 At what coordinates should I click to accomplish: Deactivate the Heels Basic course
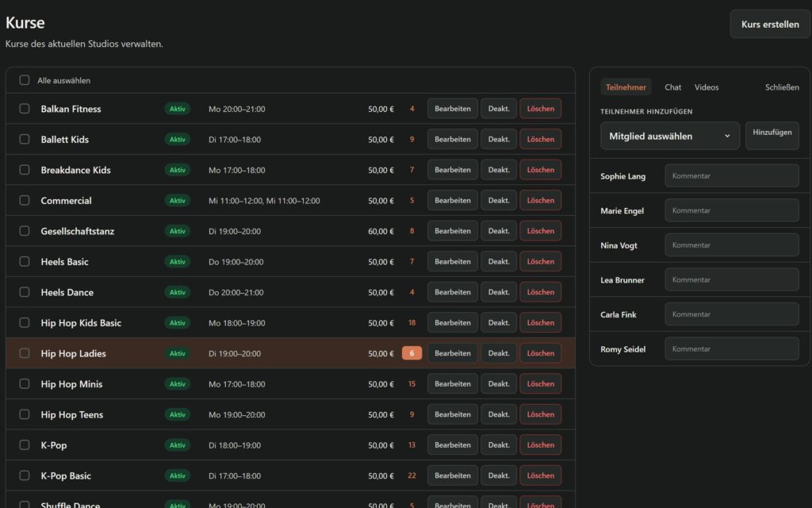coord(499,261)
